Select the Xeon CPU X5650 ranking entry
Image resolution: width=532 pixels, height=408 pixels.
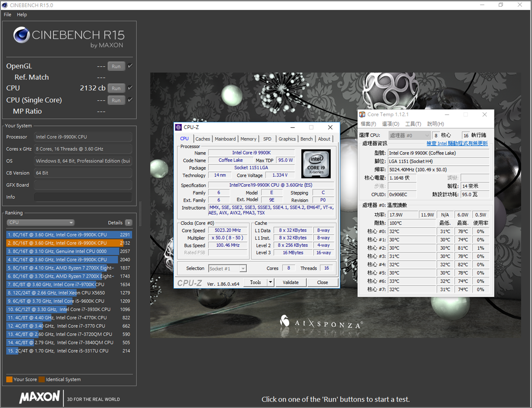tap(69, 293)
